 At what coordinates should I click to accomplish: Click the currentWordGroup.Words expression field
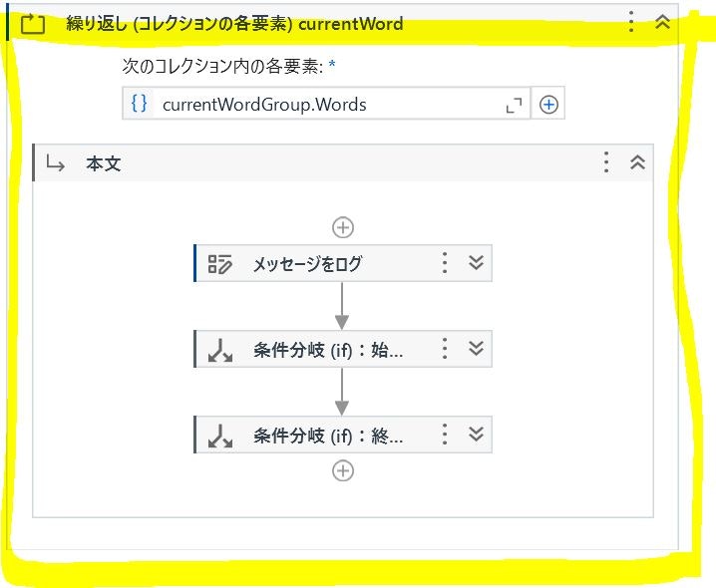click(326, 104)
